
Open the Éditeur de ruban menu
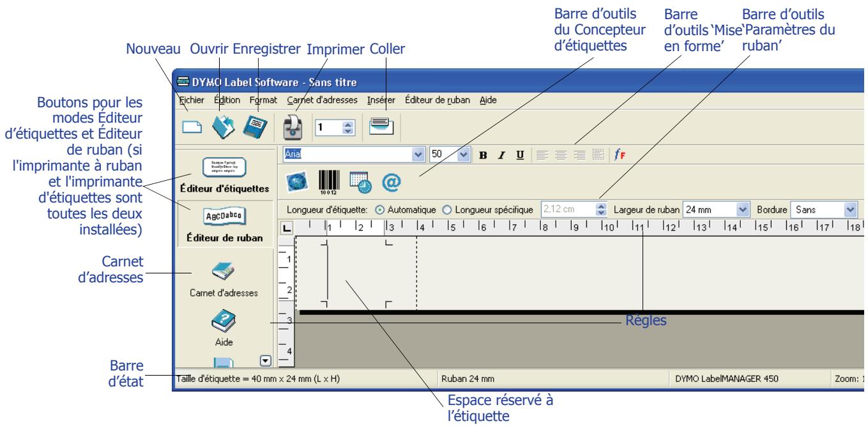(438, 100)
